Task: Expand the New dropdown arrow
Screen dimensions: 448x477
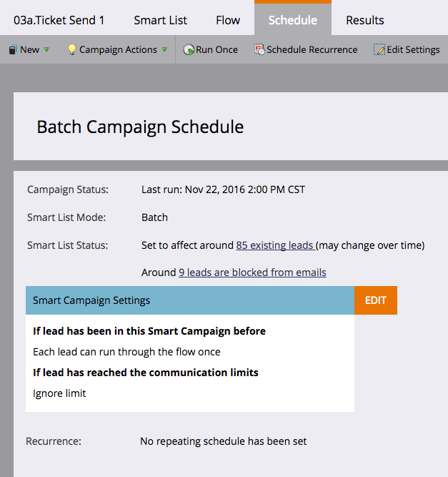Action: click(x=46, y=50)
